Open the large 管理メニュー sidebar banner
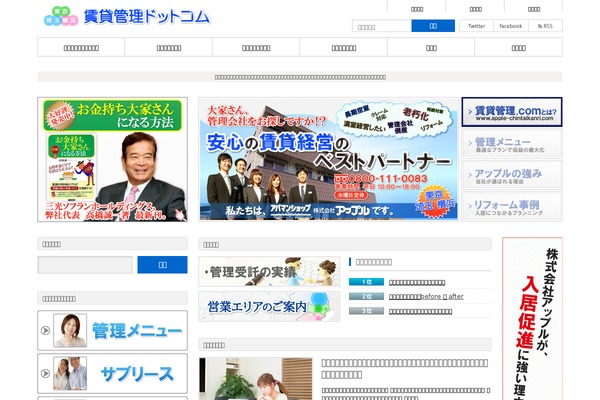 pyautogui.click(x=112, y=330)
